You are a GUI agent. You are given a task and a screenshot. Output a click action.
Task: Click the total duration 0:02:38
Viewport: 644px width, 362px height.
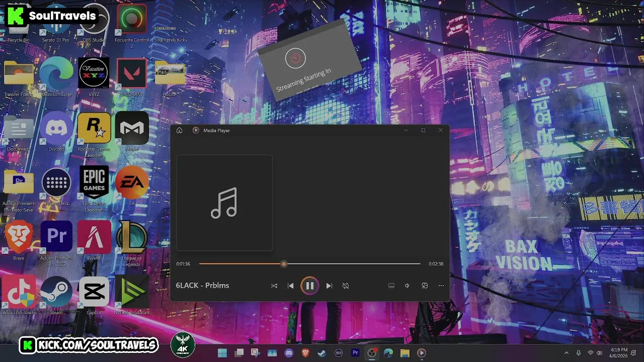[x=436, y=263]
